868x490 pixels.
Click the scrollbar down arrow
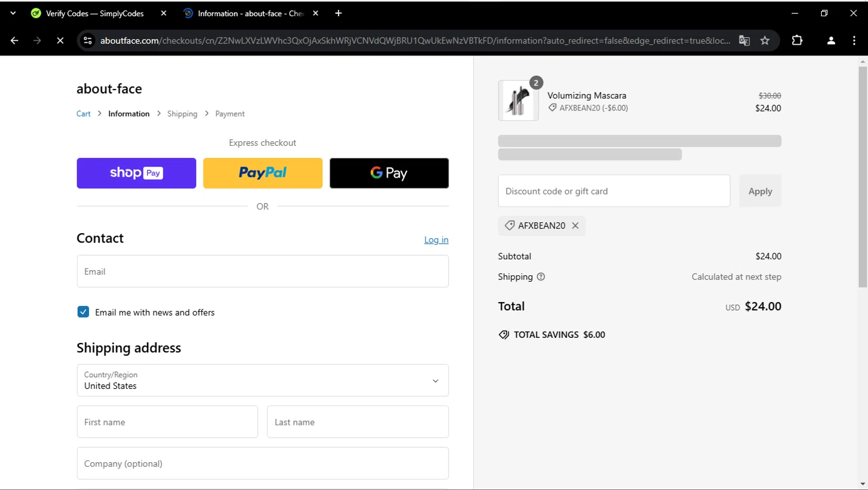[x=863, y=484]
